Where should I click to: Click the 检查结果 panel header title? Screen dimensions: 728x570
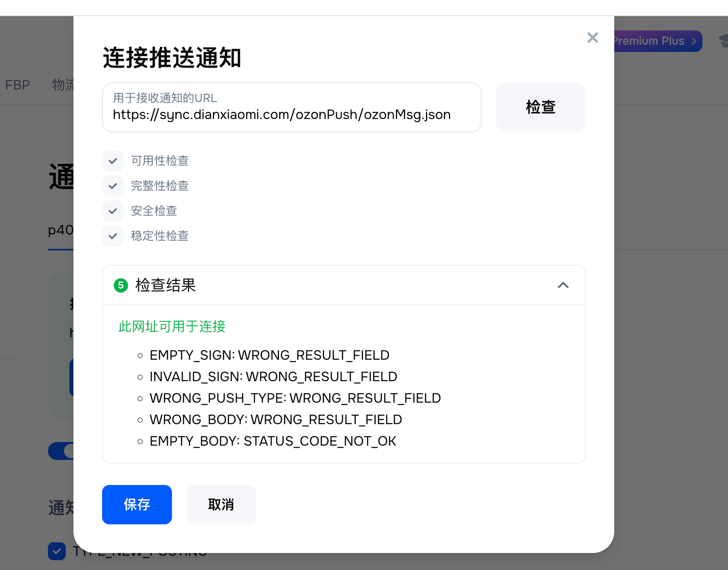[x=166, y=285]
